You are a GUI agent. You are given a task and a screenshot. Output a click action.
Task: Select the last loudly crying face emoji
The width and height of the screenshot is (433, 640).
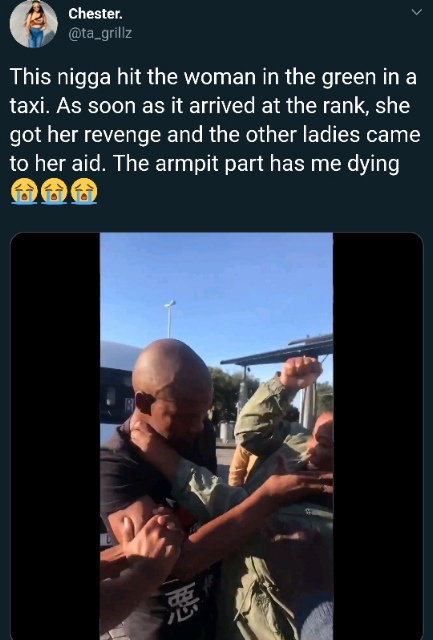[x=84, y=191]
